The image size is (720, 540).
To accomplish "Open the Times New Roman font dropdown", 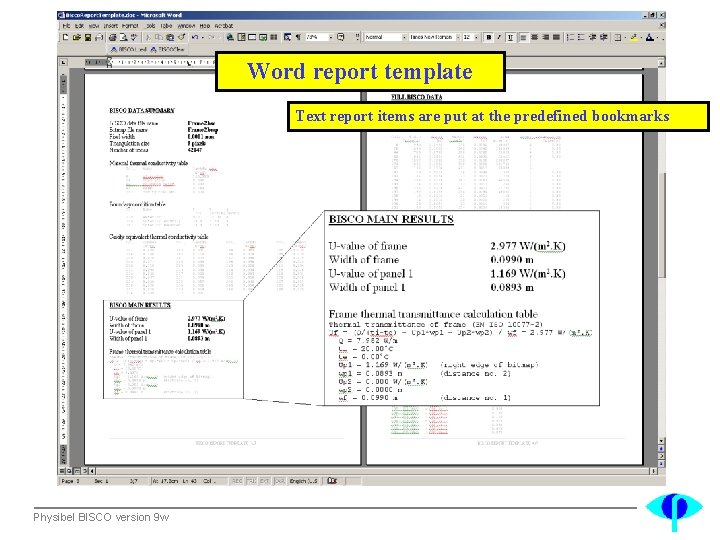I will coord(458,37).
